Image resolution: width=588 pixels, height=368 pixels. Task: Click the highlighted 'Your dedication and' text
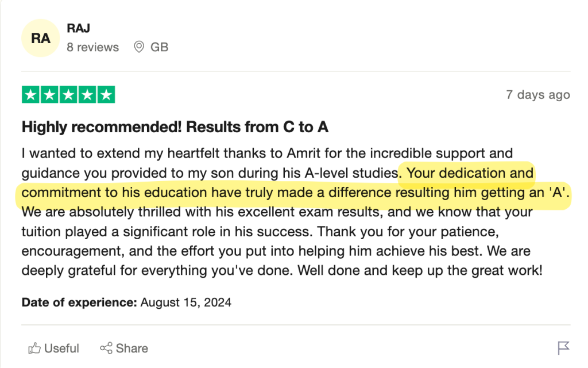point(470,173)
